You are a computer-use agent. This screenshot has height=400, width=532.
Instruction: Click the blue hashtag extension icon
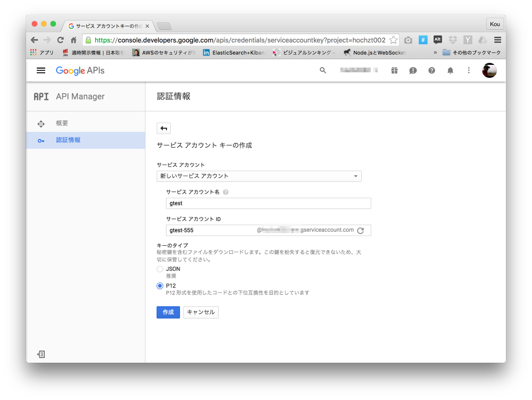(x=423, y=40)
